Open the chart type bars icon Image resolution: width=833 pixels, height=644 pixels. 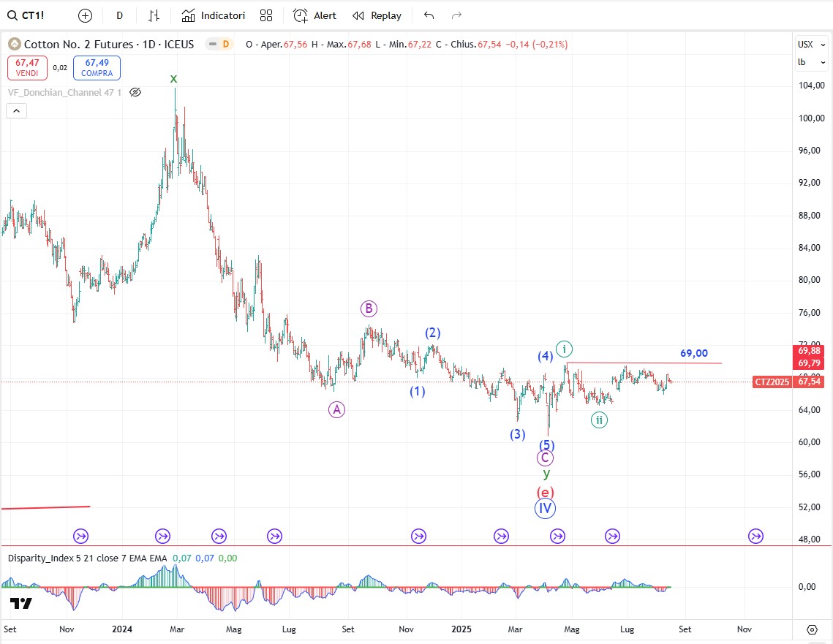[154, 15]
